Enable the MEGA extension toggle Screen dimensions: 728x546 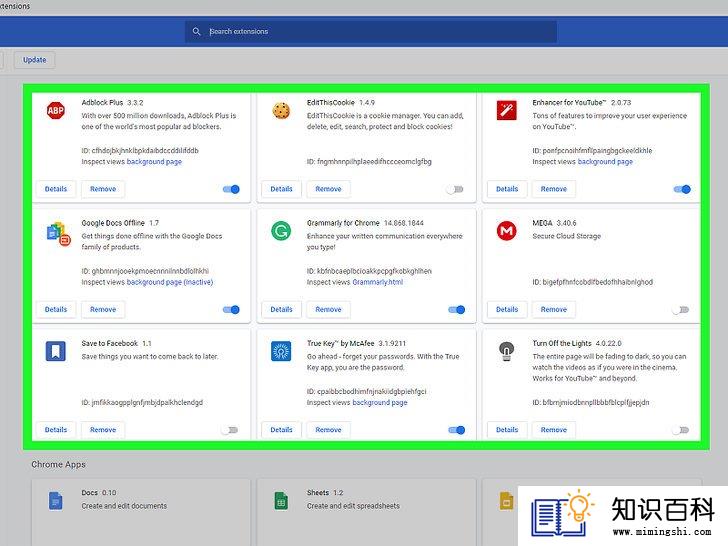coord(681,310)
